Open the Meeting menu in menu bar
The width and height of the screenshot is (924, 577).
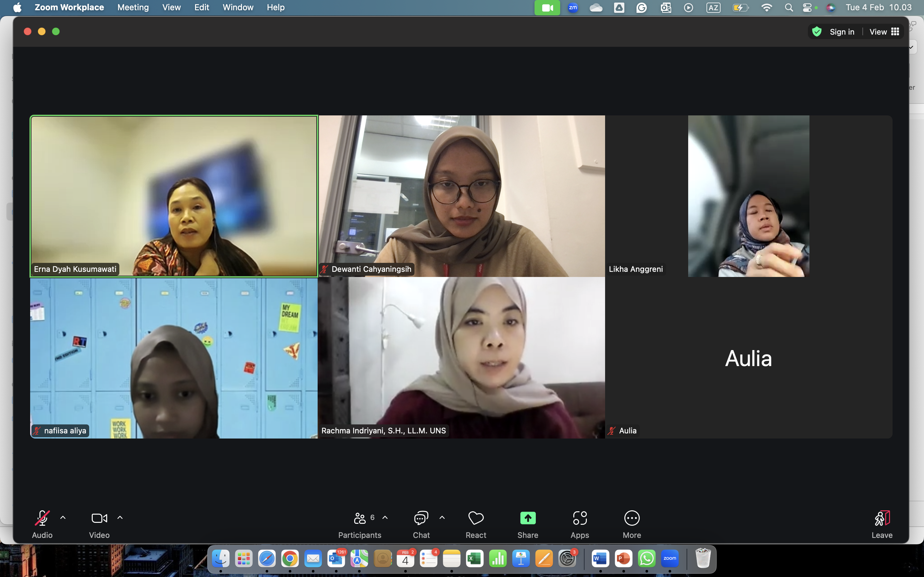pyautogui.click(x=133, y=8)
